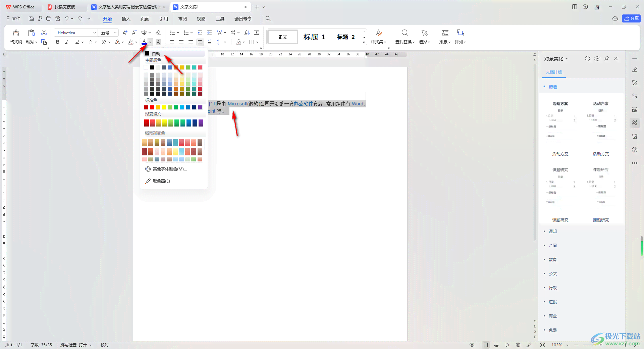Select center text alignment
Image resolution: width=644 pixels, height=349 pixels.
pos(181,42)
